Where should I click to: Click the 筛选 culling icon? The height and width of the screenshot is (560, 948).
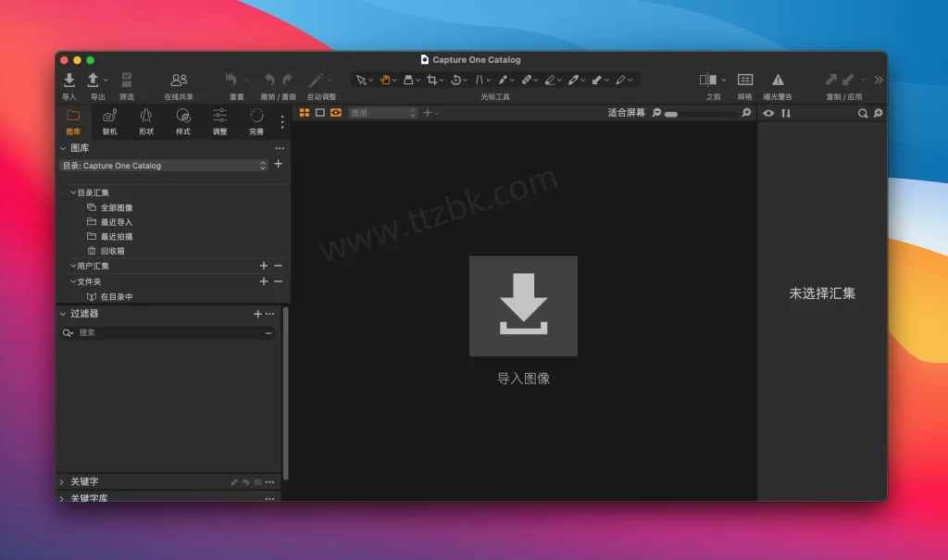tap(126, 81)
